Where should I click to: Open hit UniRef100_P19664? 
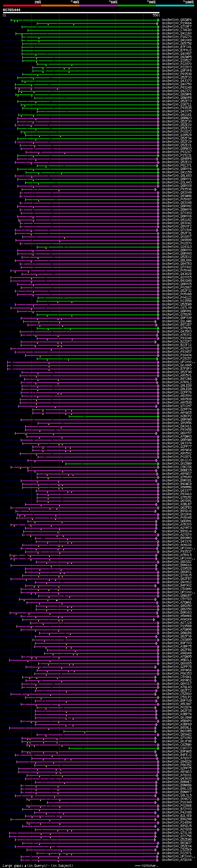click(x=177, y=23)
